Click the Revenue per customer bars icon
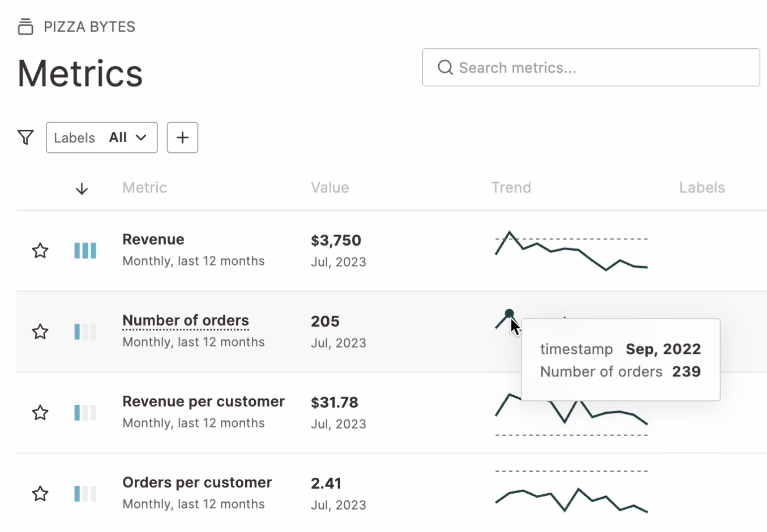Image resolution: width=767 pixels, height=532 pixels. pos(85,413)
